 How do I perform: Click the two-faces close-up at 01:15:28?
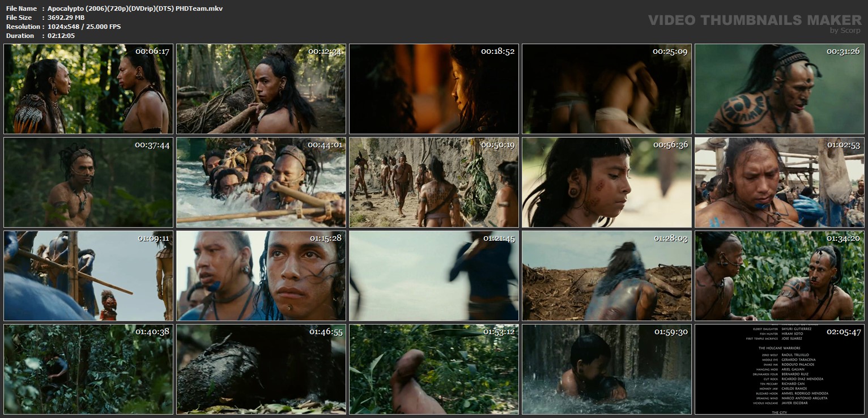261,276
